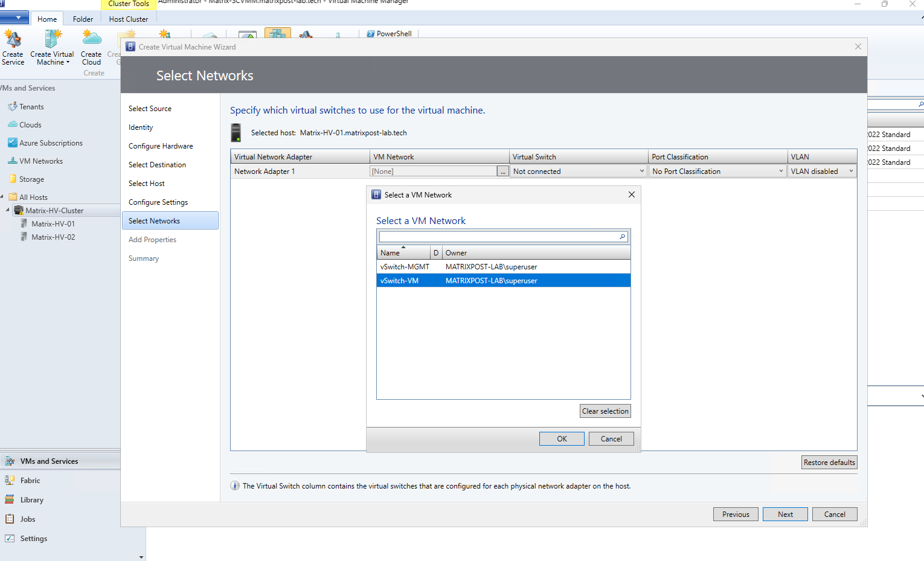
Task: Click the Matrix-HV-Cluster cluster icon
Action: (x=19, y=211)
